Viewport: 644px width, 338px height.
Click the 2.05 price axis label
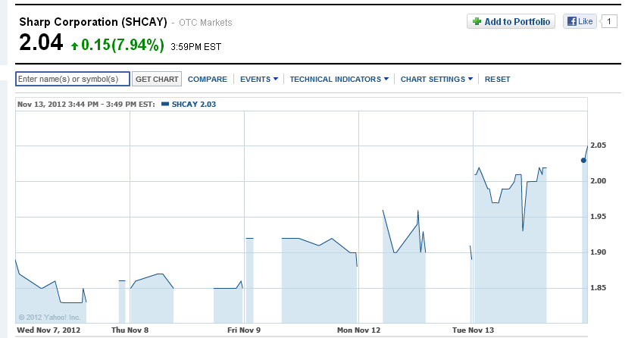coord(598,146)
